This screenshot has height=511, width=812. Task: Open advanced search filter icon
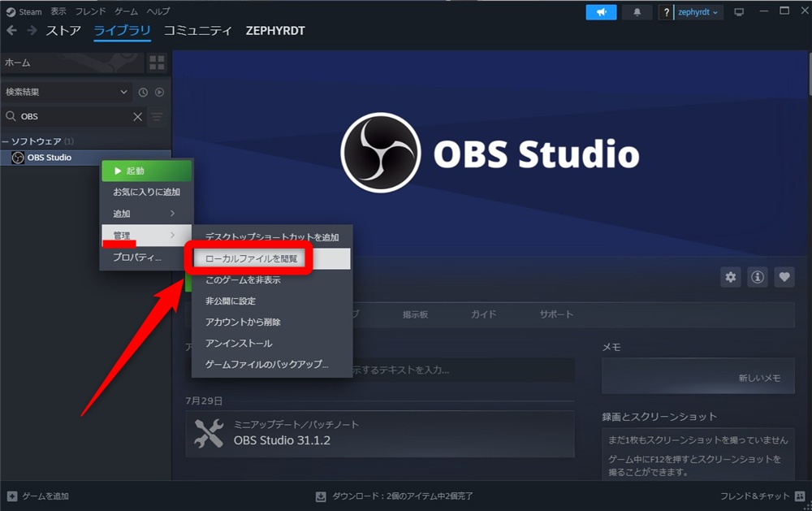(157, 117)
